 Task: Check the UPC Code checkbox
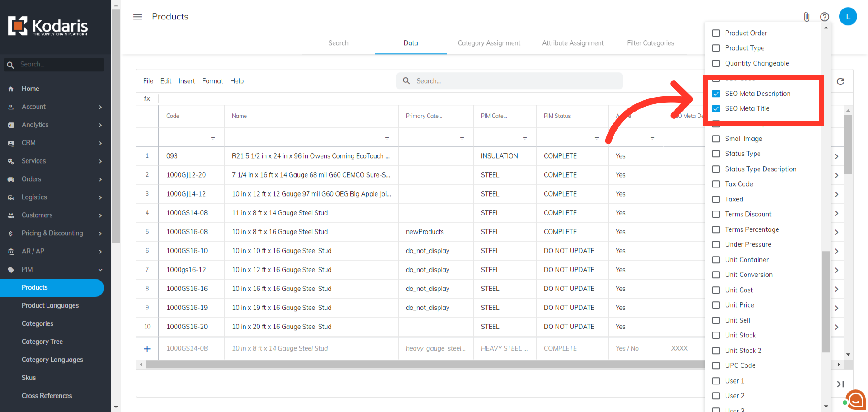coord(716,365)
